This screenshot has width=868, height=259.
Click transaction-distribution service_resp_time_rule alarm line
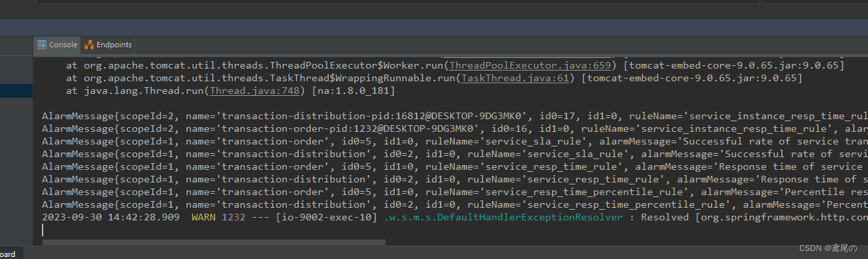click(455, 179)
